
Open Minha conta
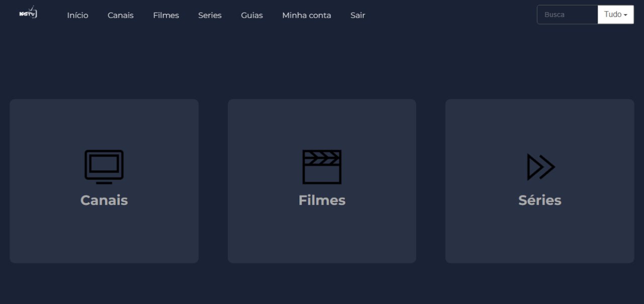click(306, 15)
